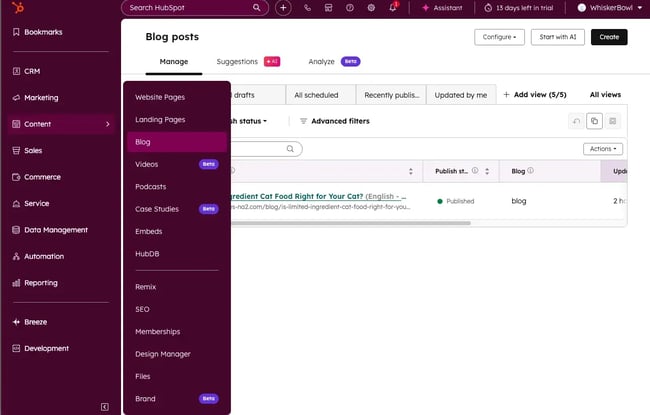Viewport: 650px width, 415px height.
Task: Click the 13 days left in trial timer
Action: pos(519,7)
